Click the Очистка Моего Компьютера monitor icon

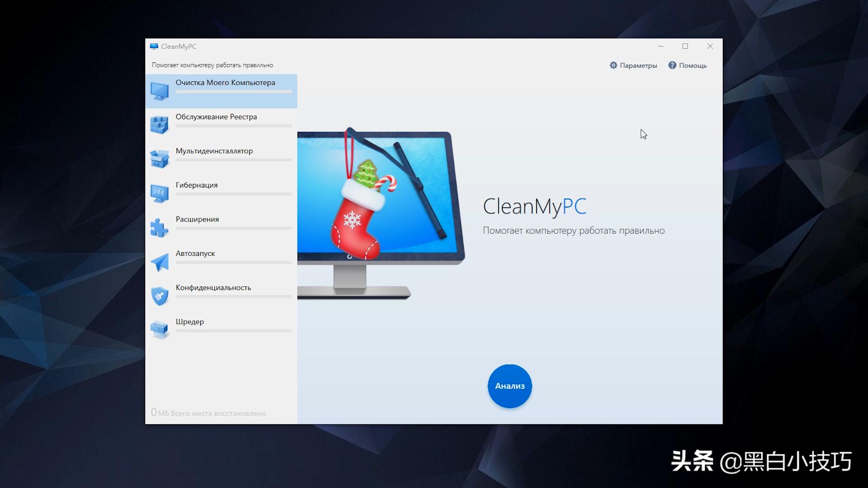(160, 91)
